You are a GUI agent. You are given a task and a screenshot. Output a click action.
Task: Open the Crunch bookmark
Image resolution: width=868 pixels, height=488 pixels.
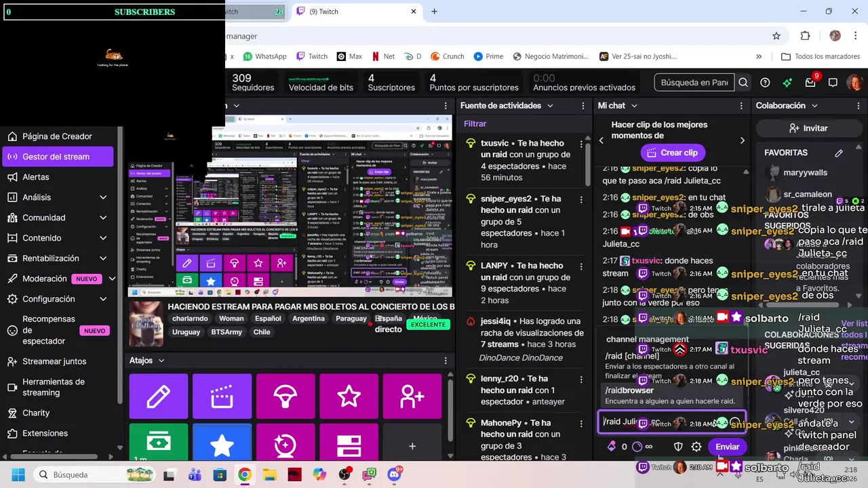447,56
